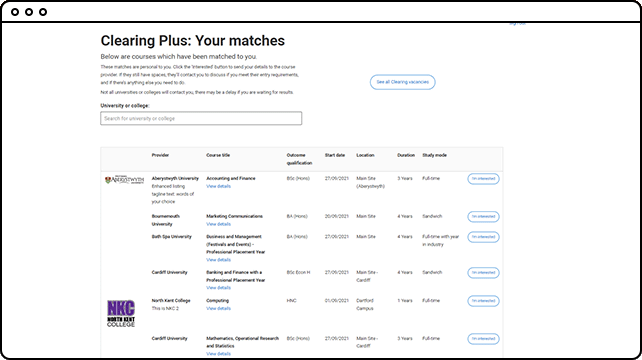Screen dimensions: 642x360
Task: Click Main Site (Aberystwyth) location cell
Action: click(371, 182)
